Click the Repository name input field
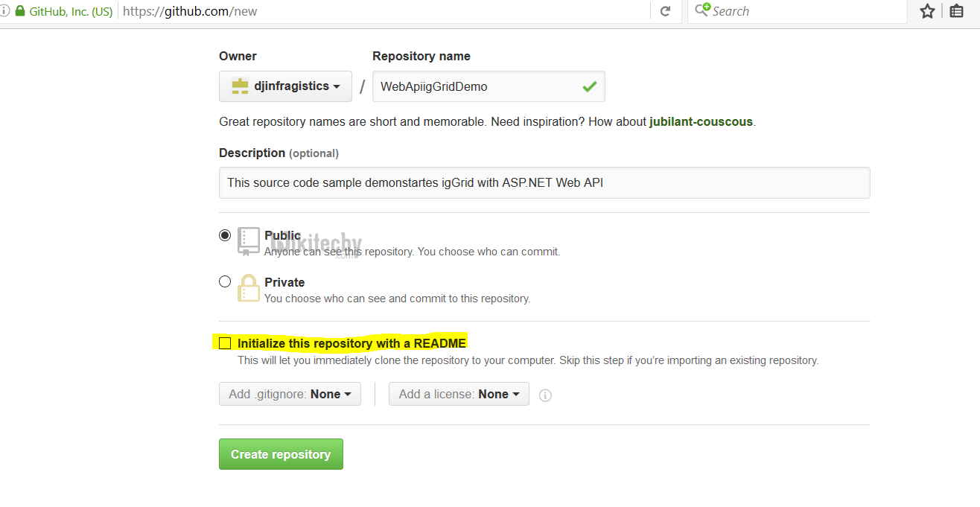Viewport: 980px width, 507px height. pyautogui.click(x=477, y=86)
